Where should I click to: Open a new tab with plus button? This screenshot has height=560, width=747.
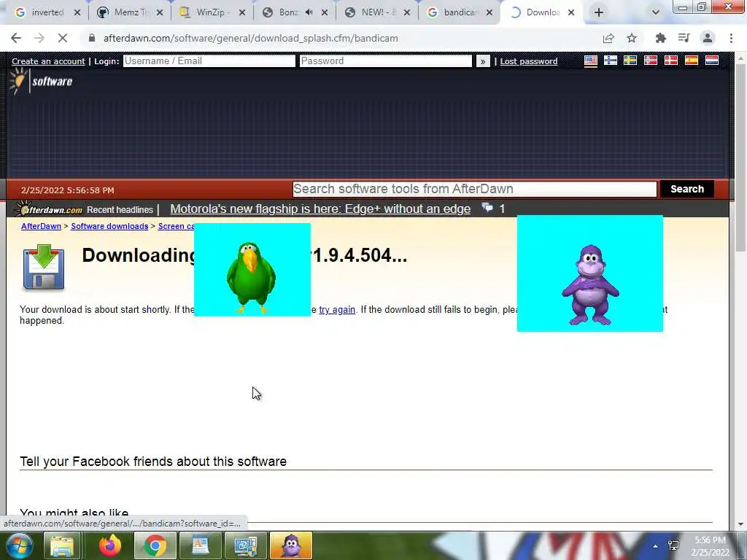[599, 12]
